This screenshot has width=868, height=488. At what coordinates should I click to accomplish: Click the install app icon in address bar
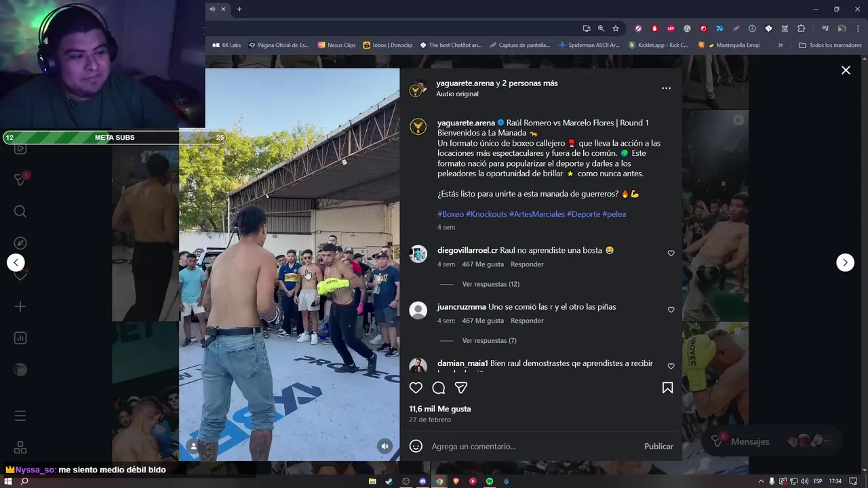tap(587, 28)
